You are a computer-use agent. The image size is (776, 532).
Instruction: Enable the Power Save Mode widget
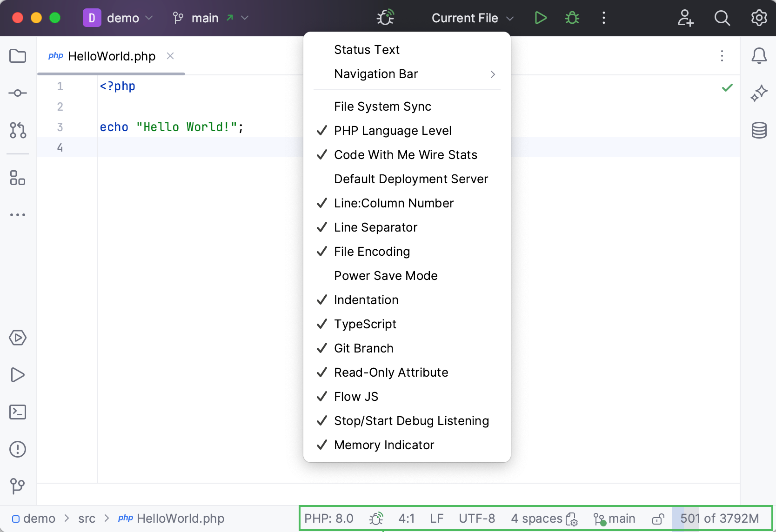(x=385, y=275)
